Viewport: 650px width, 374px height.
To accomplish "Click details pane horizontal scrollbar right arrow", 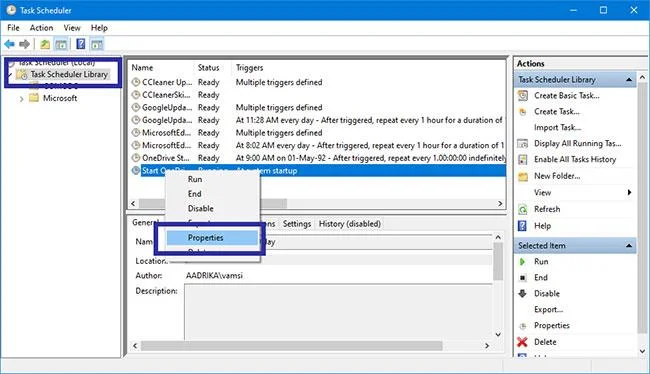I will point(487,346).
